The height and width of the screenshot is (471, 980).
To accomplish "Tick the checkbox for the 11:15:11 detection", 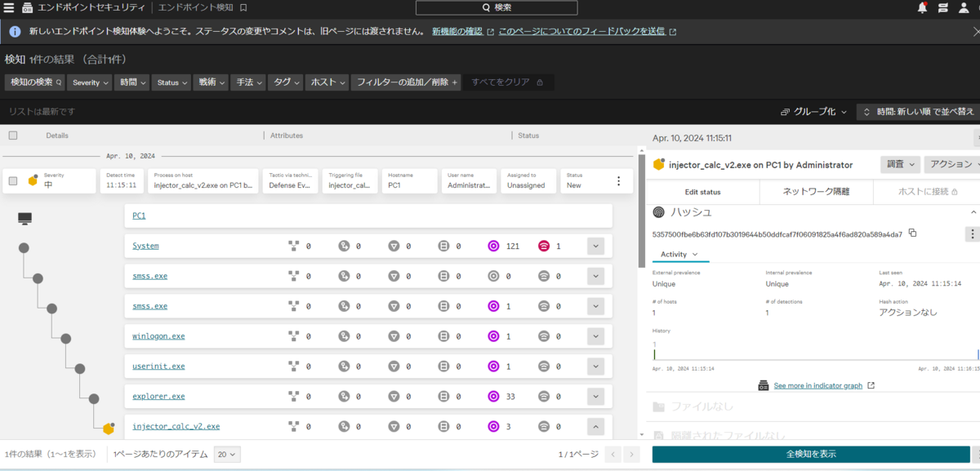I will (x=12, y=181).
